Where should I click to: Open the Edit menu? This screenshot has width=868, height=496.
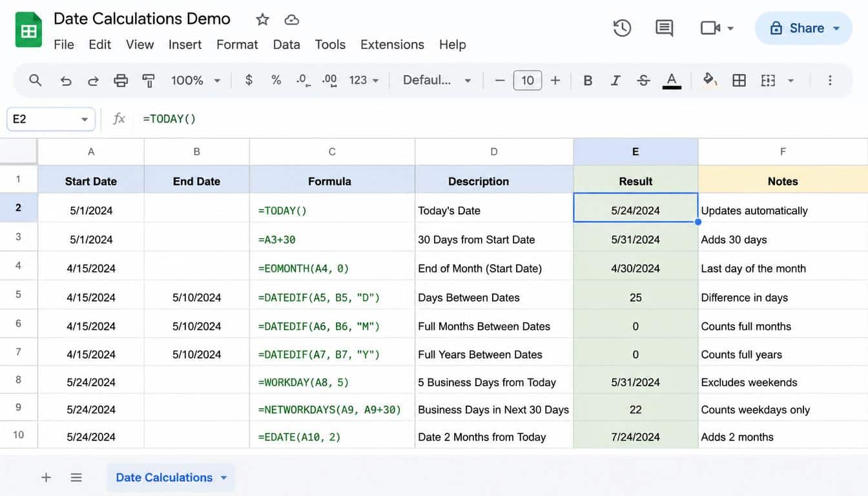[x=100, y=45]
